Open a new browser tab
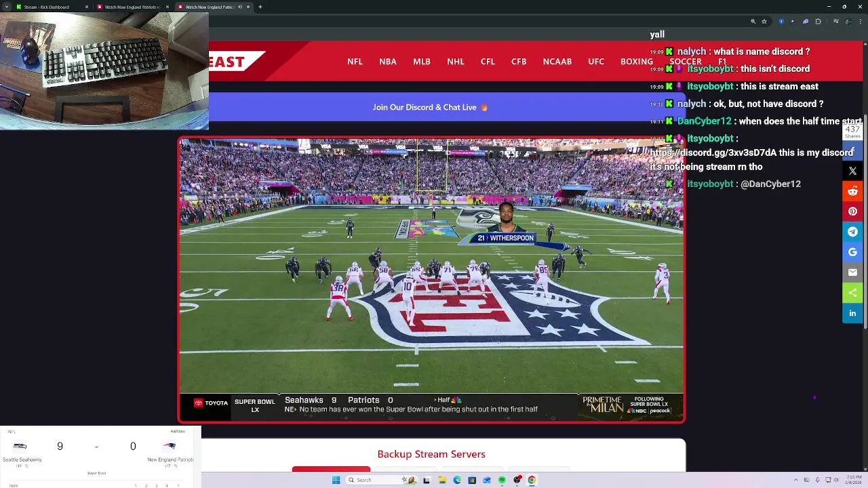This screenshot has height=488, width=868. click(x=260, y=7)
